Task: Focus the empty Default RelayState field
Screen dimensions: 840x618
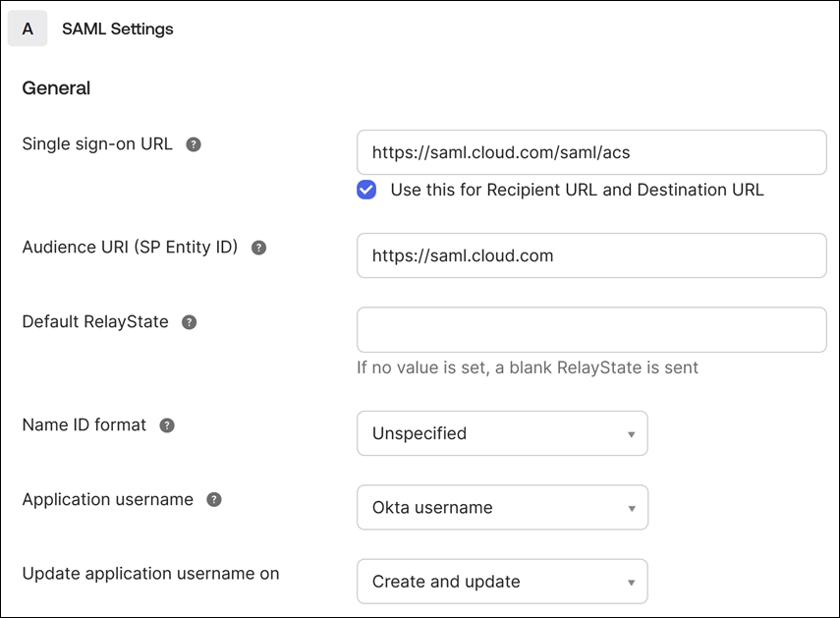Action: click(x=591, y=330)
